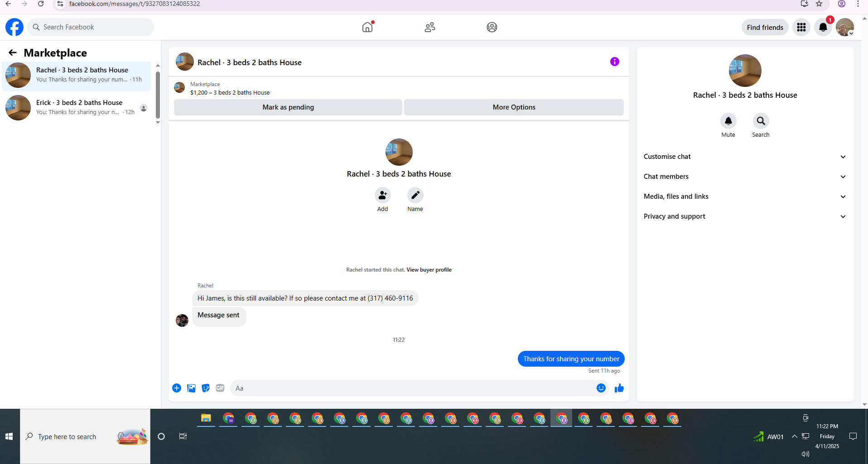Open the Home feed icon

[x=367, y=27]
